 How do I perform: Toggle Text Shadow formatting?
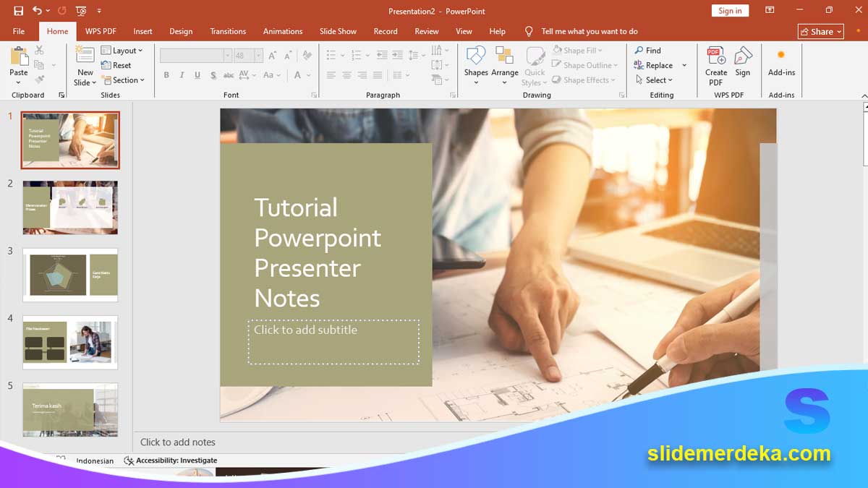pyautogui.click(x=213, y=75)
